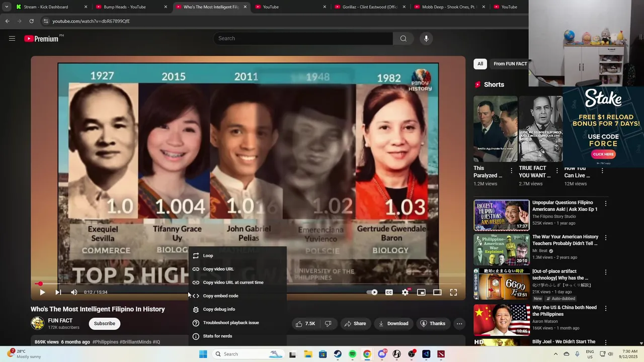
Task: Switch to Bump Heads - YouTube tab
Action: tap(131, 7)
